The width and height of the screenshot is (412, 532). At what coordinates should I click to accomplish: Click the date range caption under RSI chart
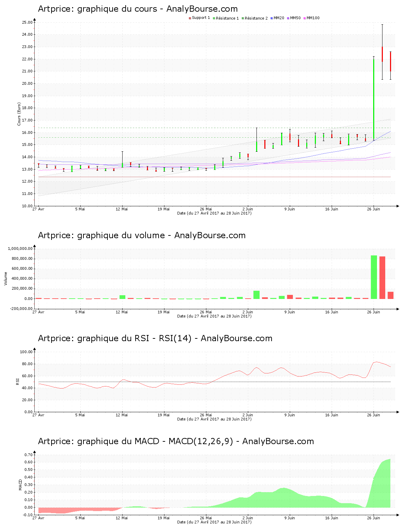[214, 419]
